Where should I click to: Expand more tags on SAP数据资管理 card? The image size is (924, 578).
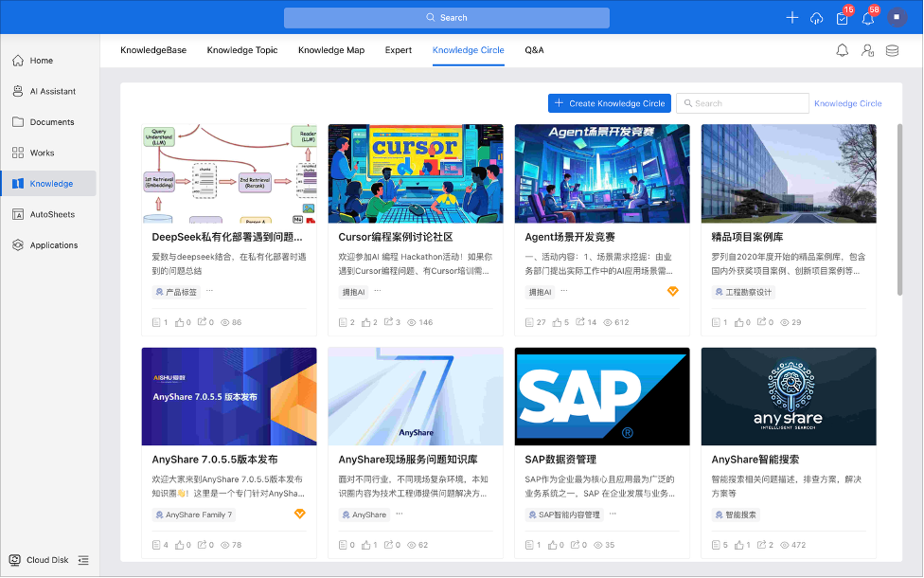pos(612,515)
